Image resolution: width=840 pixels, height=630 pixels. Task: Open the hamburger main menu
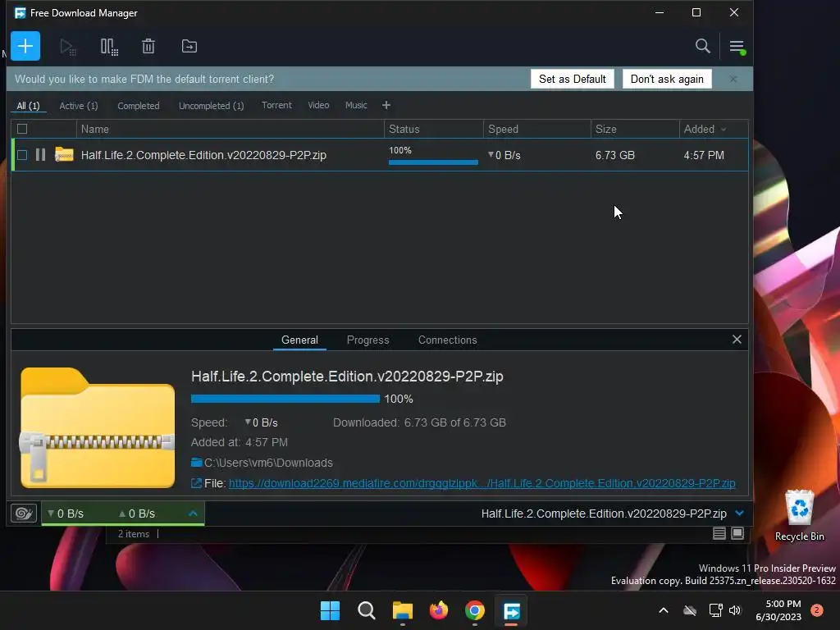tap(737, 47)
